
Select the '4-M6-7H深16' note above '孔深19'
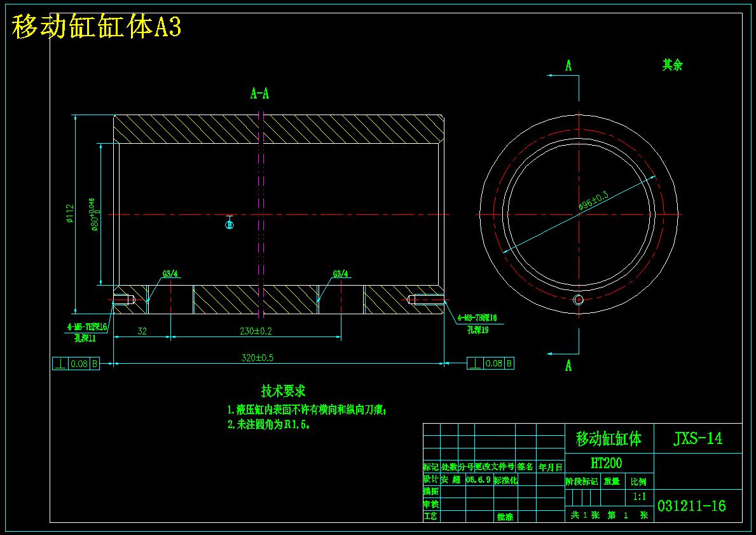[x=477, y=319]
